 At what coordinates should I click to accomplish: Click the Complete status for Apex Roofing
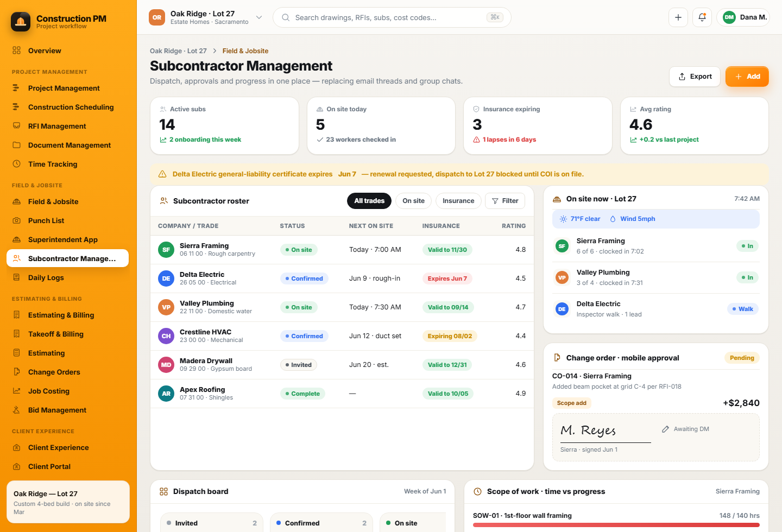click(x=302, y=394)
